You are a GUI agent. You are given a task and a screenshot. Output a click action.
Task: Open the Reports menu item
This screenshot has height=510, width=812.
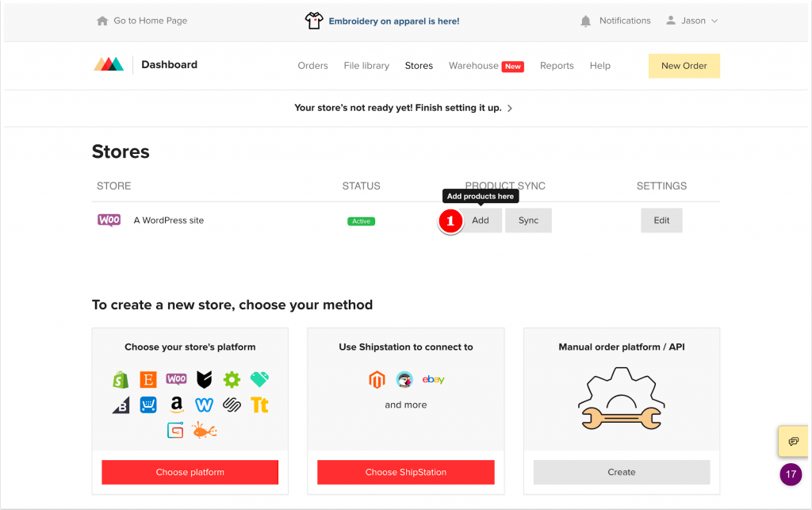pos(557,66)
